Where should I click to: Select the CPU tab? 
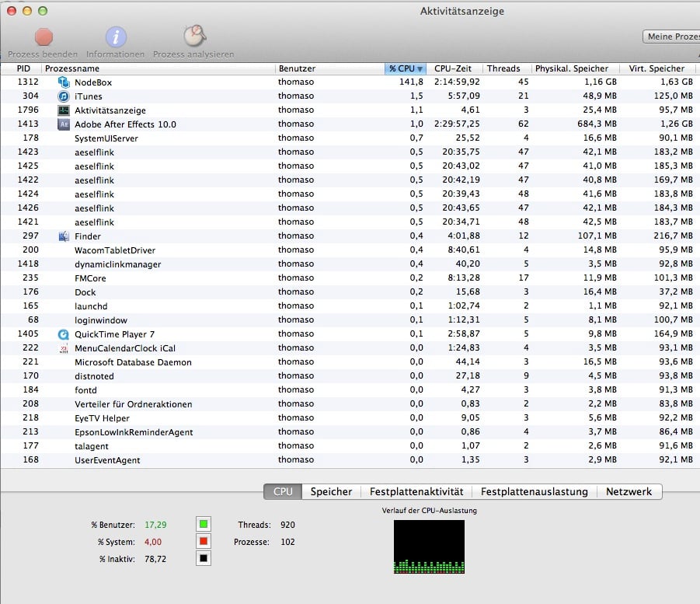pos(283,491)
